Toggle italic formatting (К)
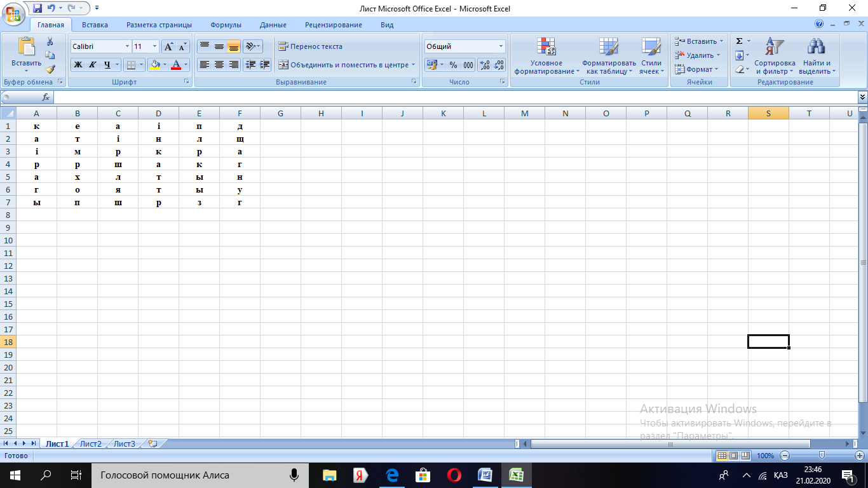The image size is (868, 488). pos(93,65)
